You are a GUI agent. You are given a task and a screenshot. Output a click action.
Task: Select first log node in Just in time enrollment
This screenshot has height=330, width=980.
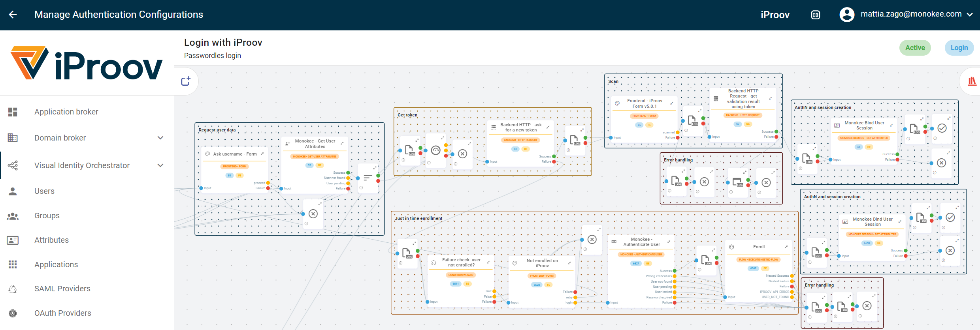(407, 253)
